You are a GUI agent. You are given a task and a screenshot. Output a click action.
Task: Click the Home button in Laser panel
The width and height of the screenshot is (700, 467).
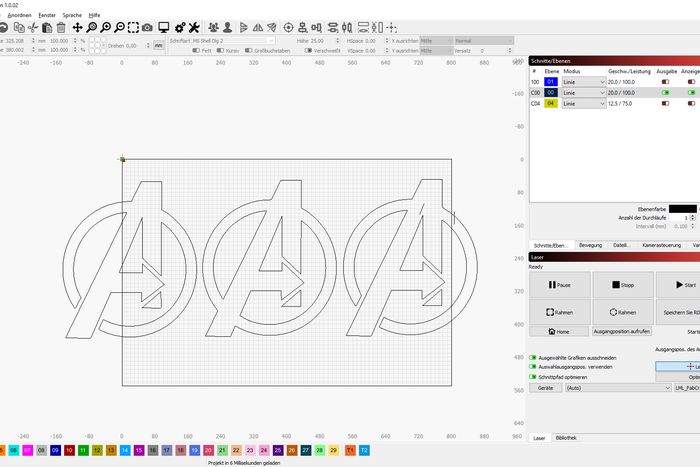click(x=558, y=332)
